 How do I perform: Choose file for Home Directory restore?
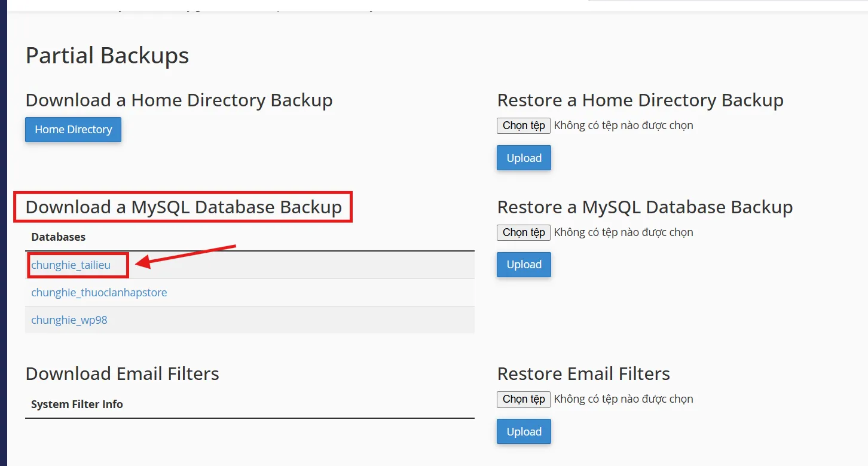click(523, 125)
